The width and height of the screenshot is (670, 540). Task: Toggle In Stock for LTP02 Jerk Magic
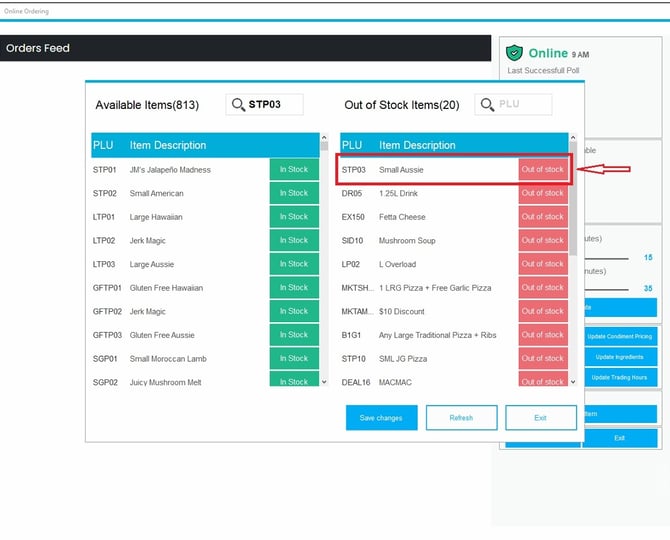click(294, 240)
